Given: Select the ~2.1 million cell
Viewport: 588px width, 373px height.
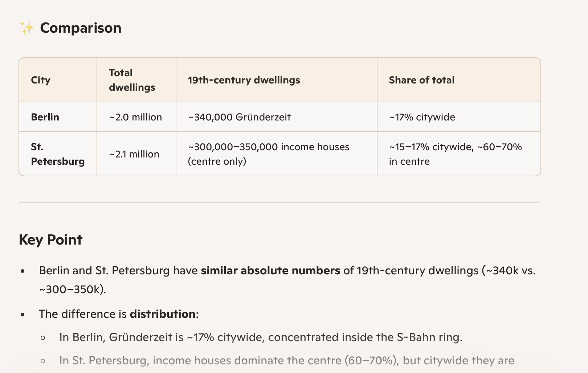Looking at the screenshot, I should 134,154.
